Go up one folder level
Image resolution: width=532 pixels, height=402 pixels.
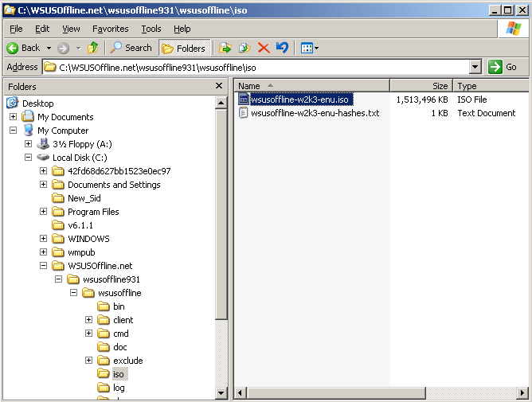point(93,48)
